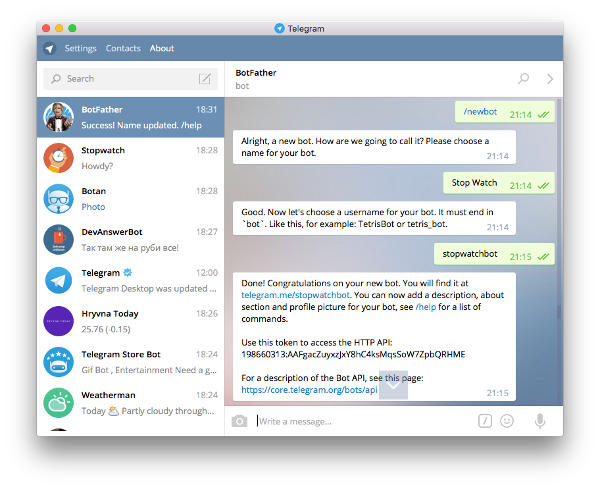Click the Telegram paper plane logo in header
Image resolution: width=600 pixels, height=489 pixels.
click(49, 48)
